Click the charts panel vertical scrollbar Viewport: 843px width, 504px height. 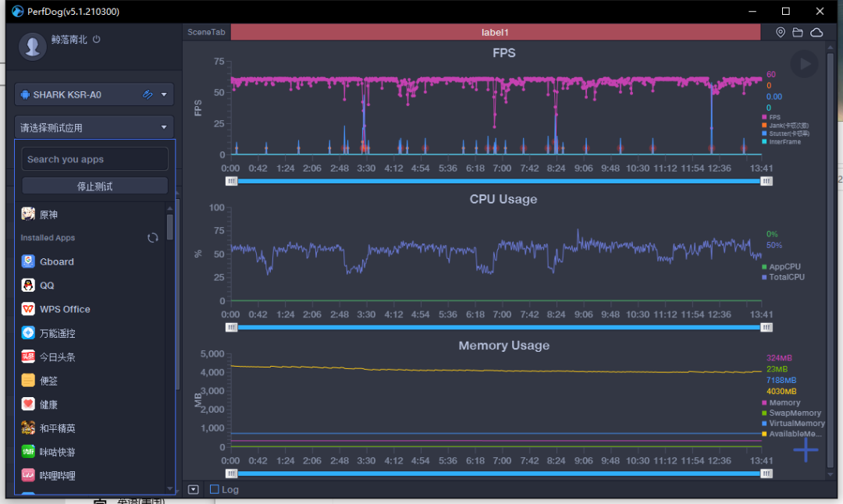coord(831,260)
